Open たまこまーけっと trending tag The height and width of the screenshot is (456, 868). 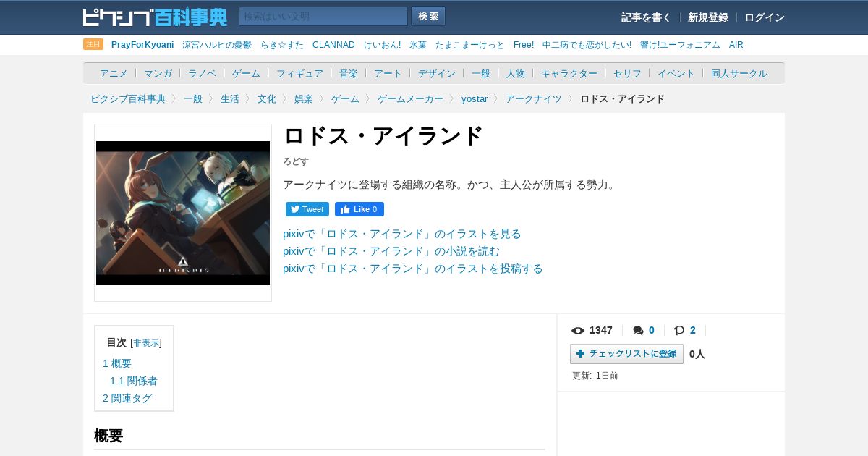[470, 45]
